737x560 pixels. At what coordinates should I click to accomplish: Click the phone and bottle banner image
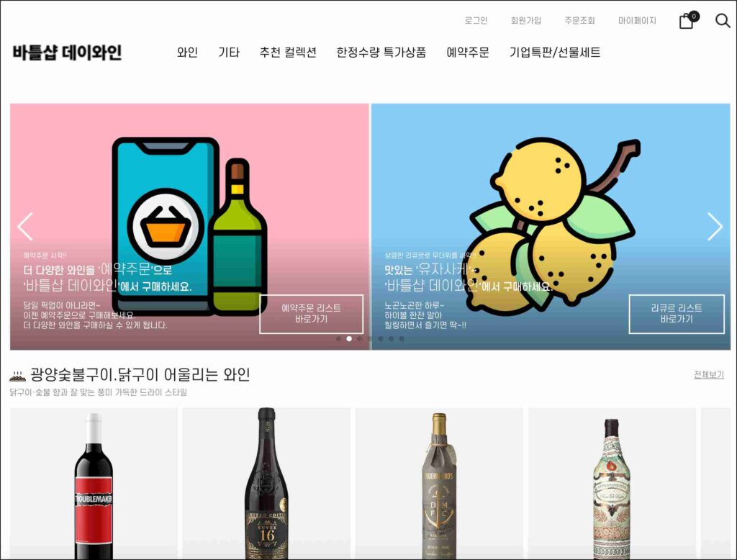(x=189, y=227)
